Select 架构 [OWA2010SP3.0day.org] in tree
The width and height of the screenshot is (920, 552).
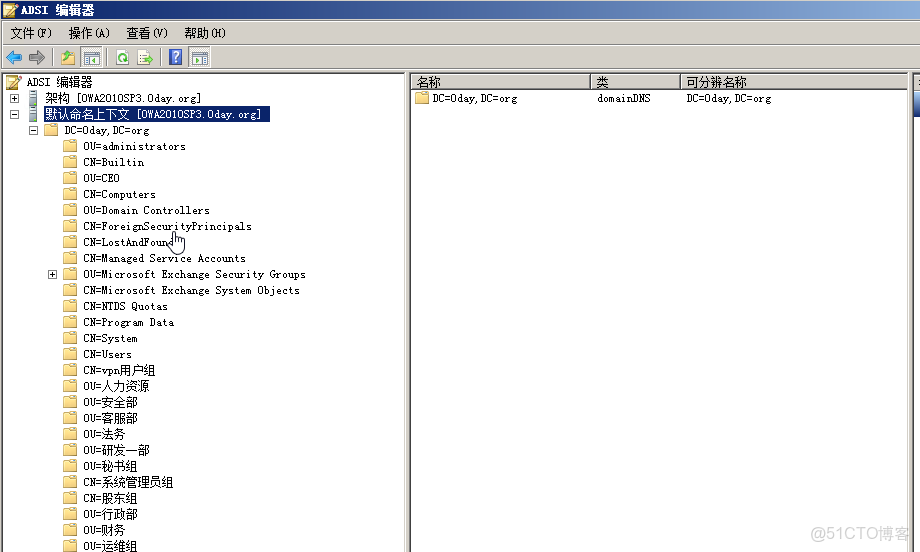[x=123, y=98]
